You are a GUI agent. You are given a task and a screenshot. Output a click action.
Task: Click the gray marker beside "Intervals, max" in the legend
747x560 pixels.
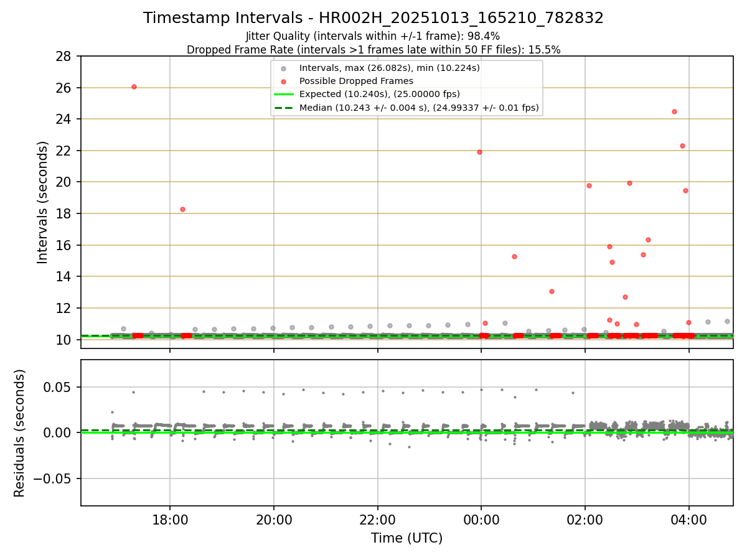tap(284, 68)
